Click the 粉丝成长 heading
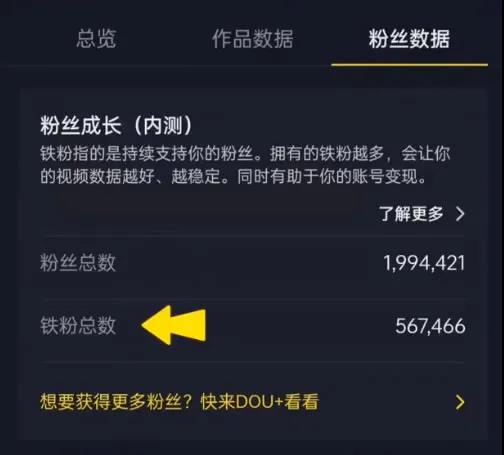Screen dimensions: 504x455 click(81, 125)
